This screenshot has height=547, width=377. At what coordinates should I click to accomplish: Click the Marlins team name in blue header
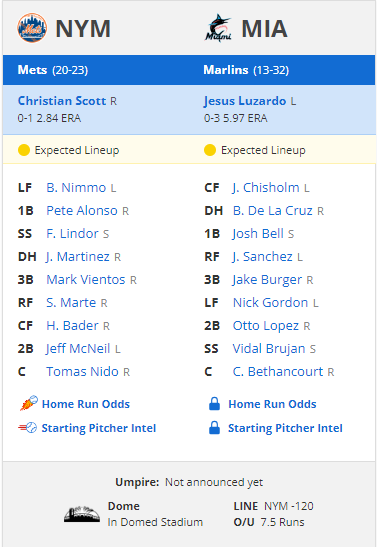(226, 70)
